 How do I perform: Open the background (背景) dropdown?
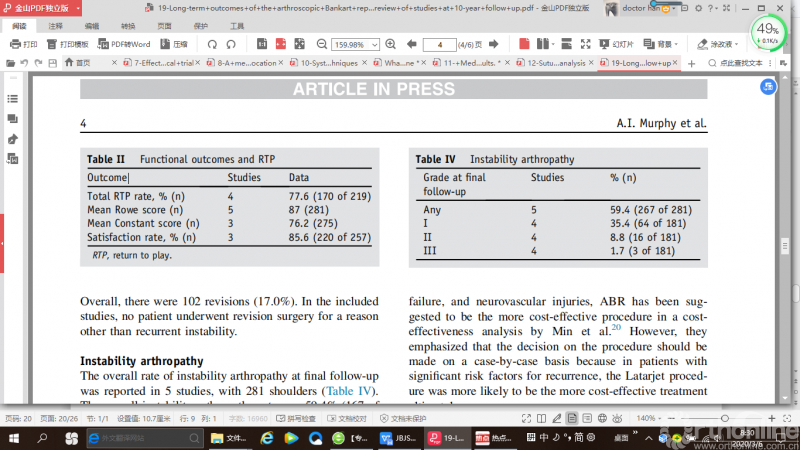(x=664, y=45)
